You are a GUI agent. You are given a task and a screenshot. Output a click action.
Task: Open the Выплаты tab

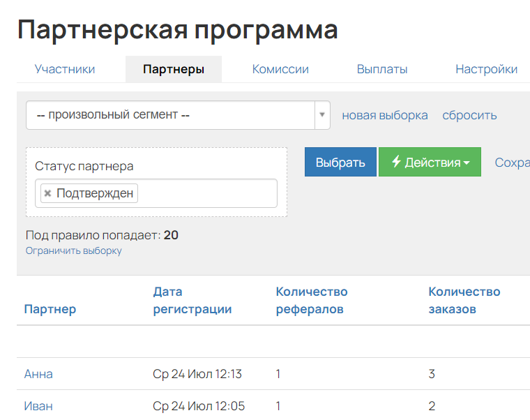[x=382, y=69]
